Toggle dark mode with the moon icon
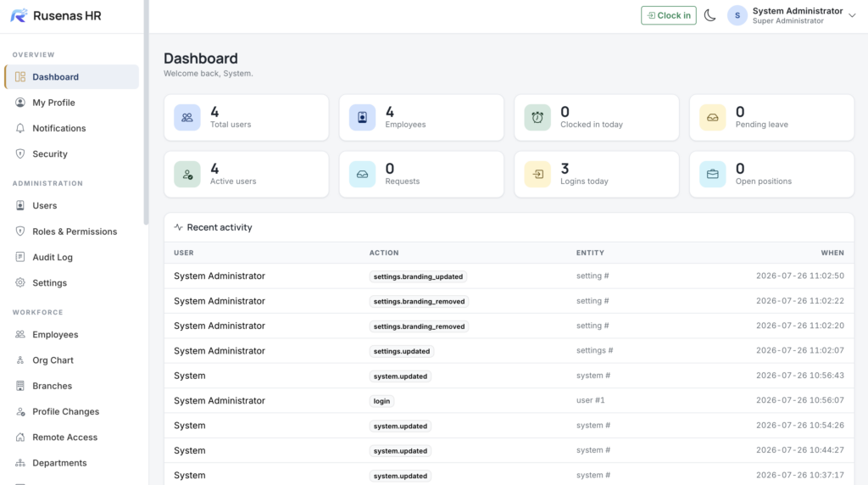This screenshot has width=868, height=485. [x=709, y=15]
